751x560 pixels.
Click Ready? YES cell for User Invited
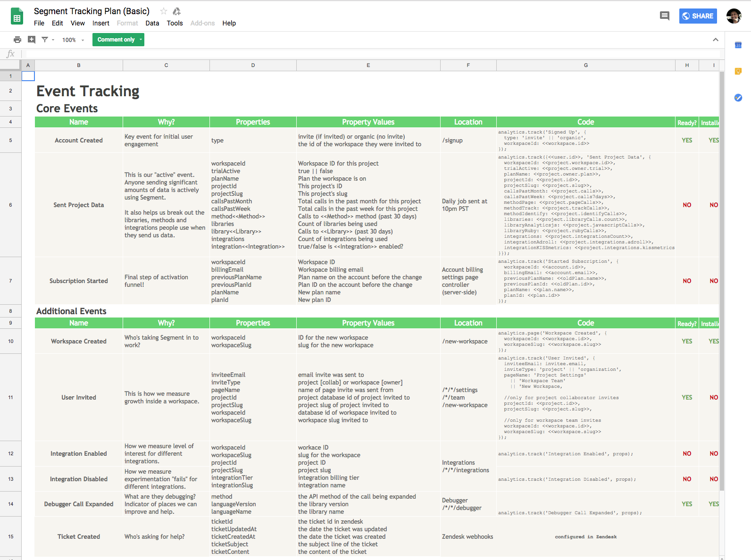pos(687,397)
